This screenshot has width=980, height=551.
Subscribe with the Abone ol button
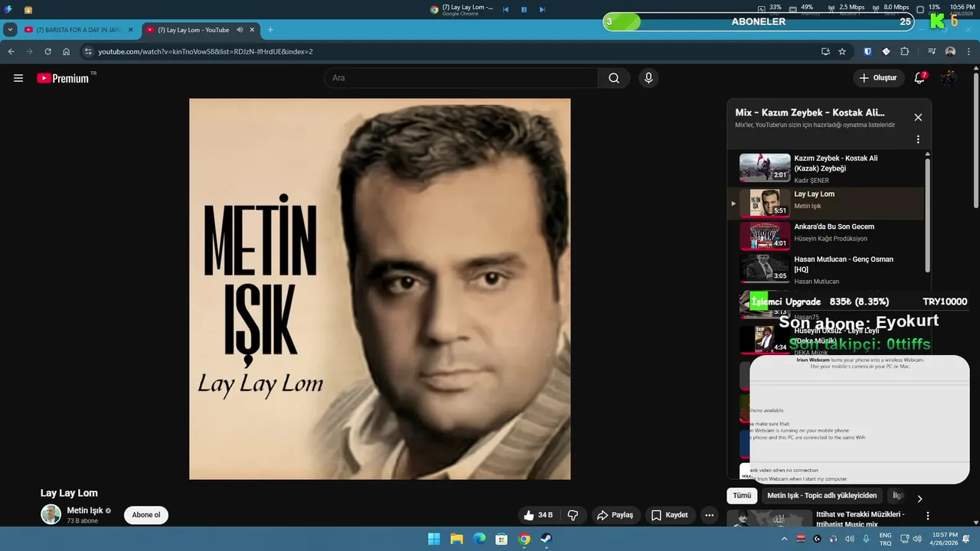point(146,515)
